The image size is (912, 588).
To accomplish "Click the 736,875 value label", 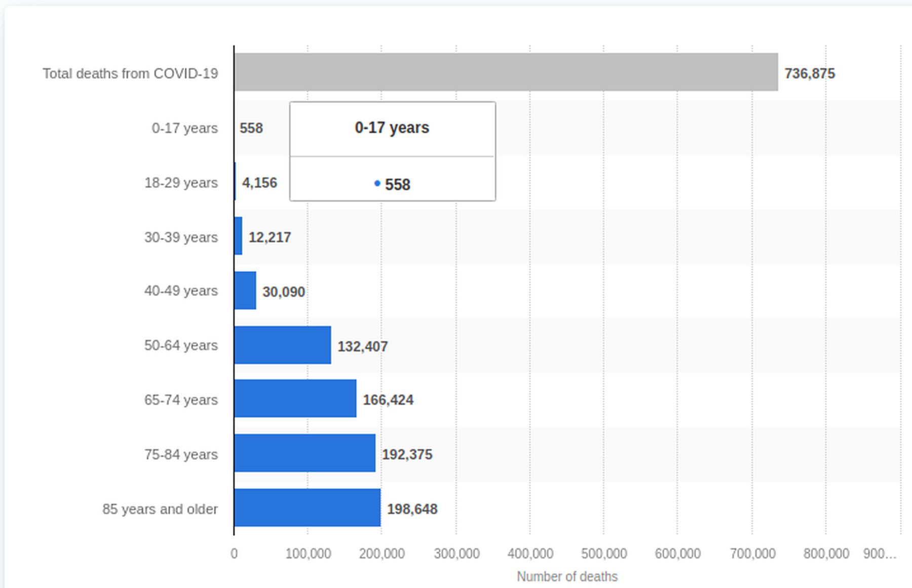I will [810, 73].
